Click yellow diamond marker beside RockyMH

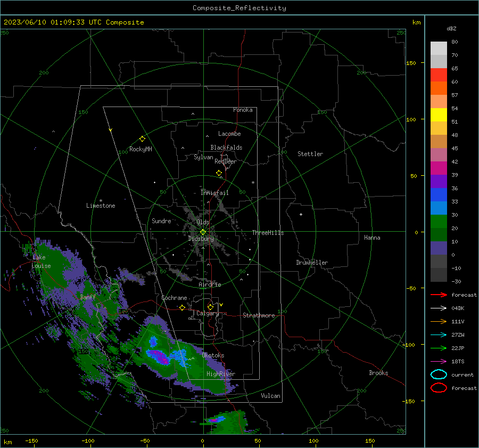point(142,139)
